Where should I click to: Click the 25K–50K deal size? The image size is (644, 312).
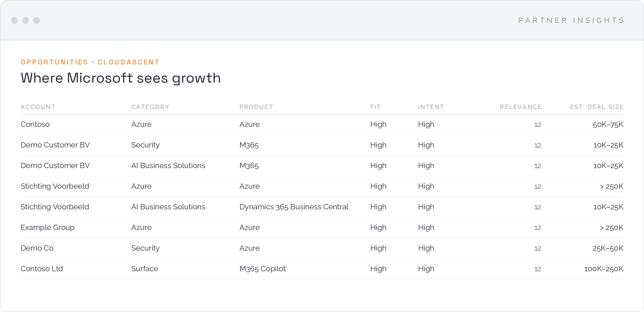pyautogui.click(x=608, y=248)
